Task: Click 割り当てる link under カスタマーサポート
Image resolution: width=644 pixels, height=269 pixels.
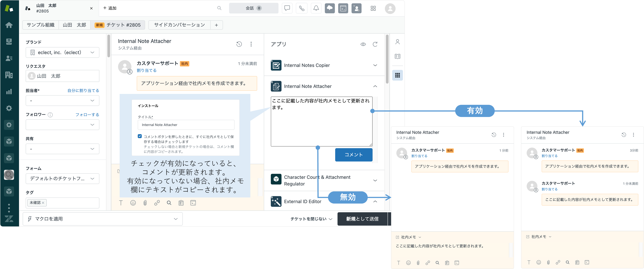Action: [147, 70]
